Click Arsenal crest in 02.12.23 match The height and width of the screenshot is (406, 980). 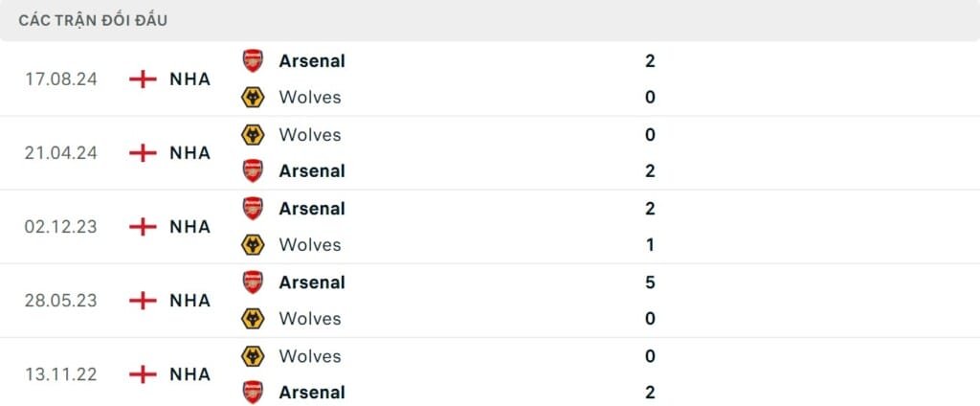[x=253, y=208]
